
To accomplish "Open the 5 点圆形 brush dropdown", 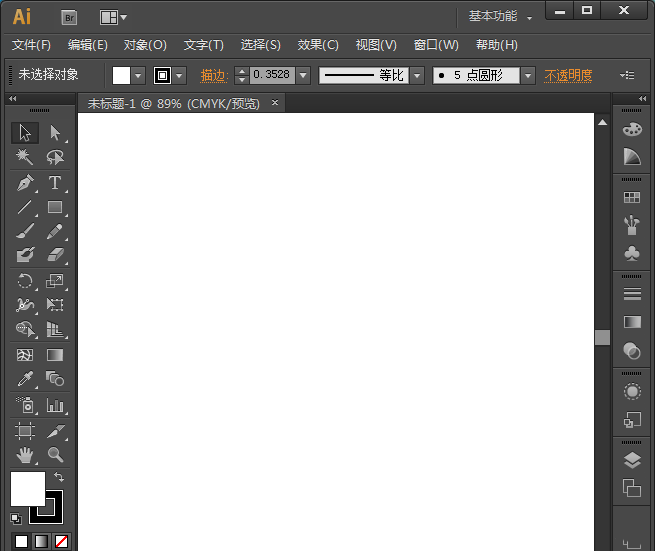I will 528,76.
